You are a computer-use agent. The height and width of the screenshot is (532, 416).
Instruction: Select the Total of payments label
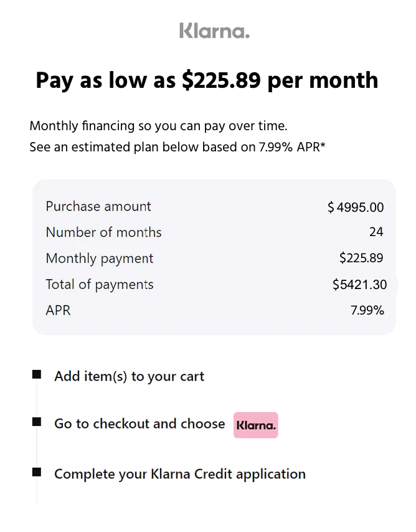100,285
